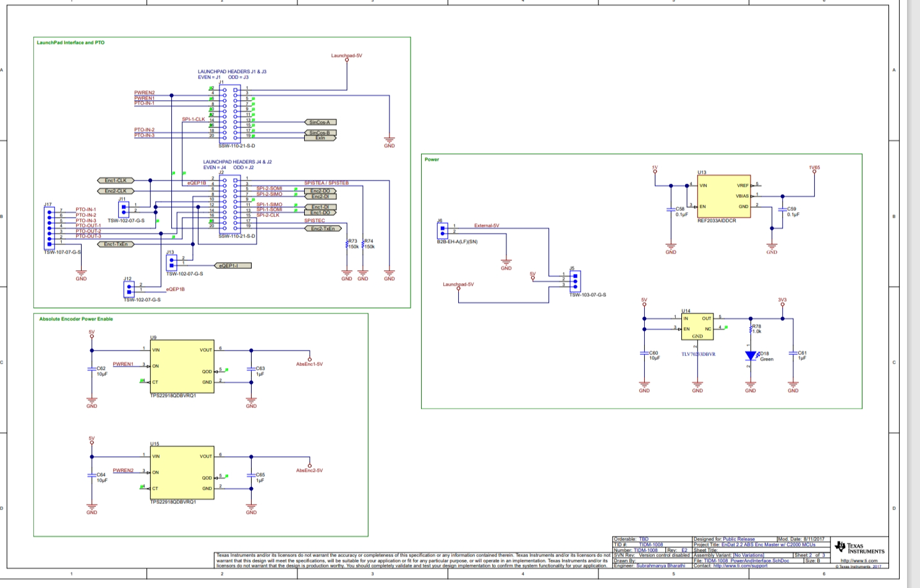Click the Enc1-CLK port tag

tap(116, 181)
